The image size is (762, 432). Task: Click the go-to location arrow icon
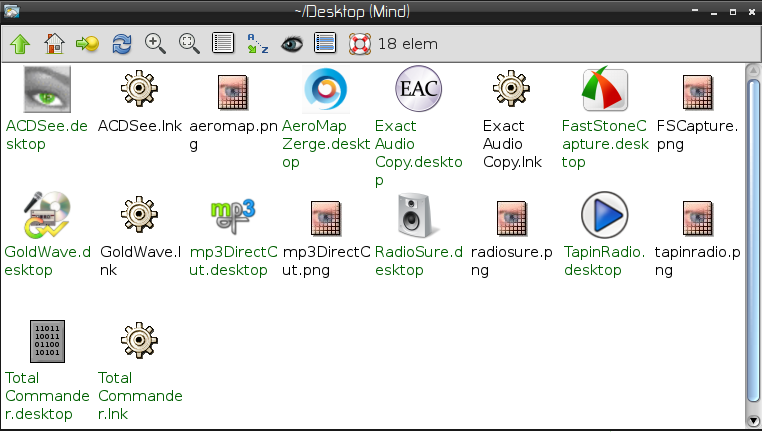click(x=87, y=44)
